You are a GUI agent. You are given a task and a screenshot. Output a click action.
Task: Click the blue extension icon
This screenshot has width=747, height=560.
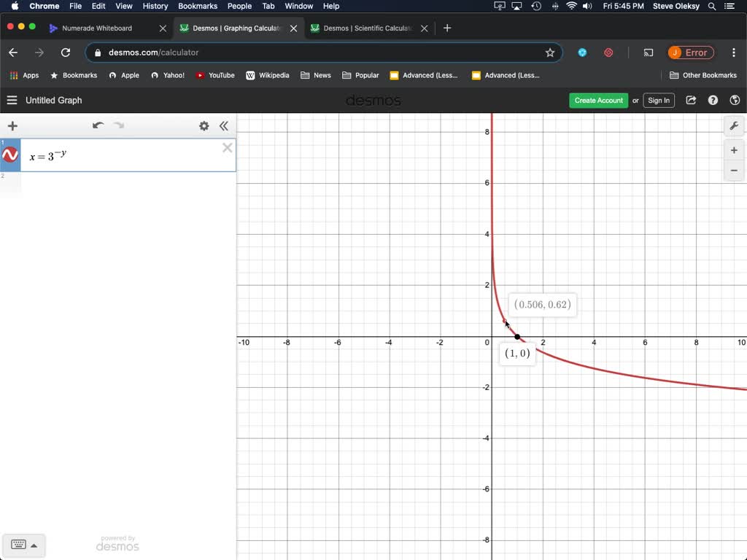point(582,52)
